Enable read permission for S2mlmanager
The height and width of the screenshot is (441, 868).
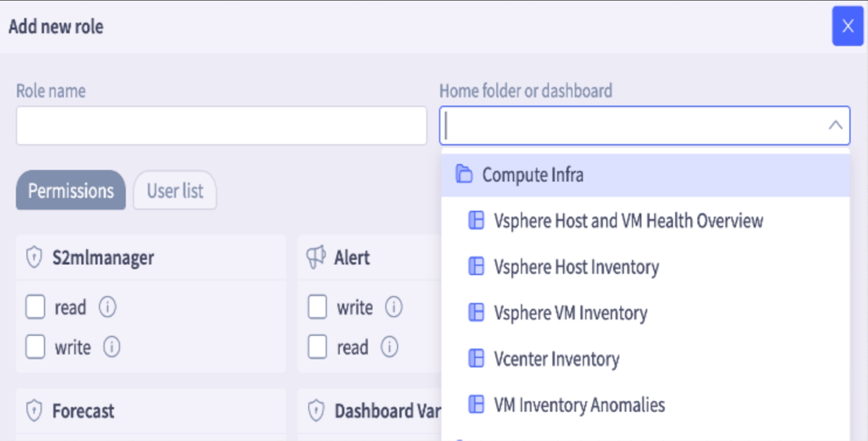pos(34,307)
